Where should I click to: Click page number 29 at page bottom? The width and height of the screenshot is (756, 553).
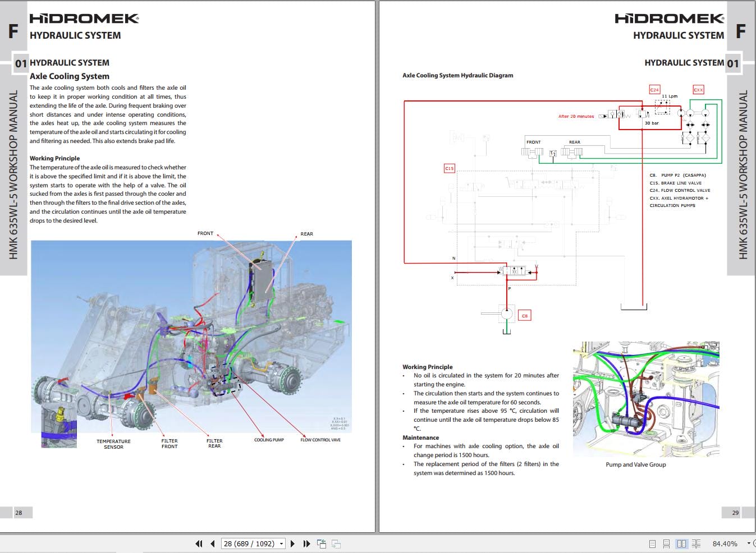click(735, 513)
